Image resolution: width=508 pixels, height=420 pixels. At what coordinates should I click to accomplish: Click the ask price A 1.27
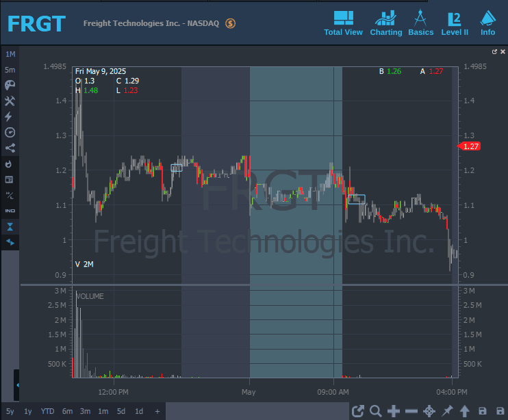click(x=431, y=71)
